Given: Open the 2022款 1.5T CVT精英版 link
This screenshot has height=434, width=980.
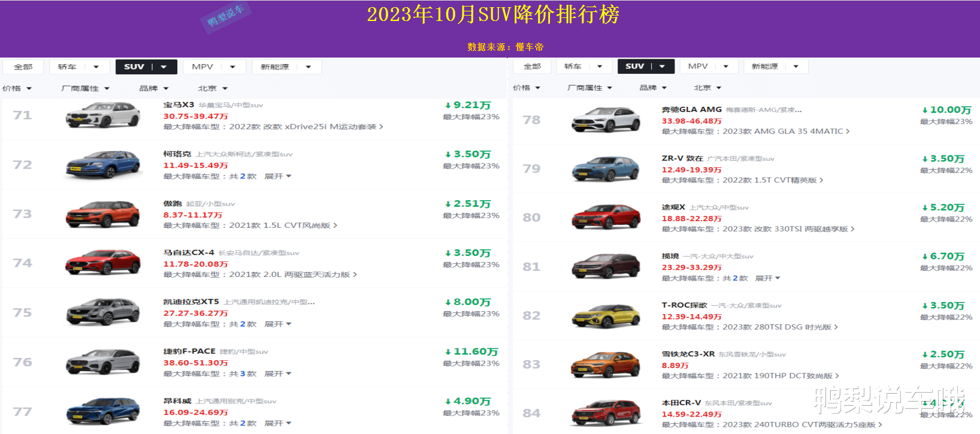Looking at the screenshot, I should coord(773,180).
